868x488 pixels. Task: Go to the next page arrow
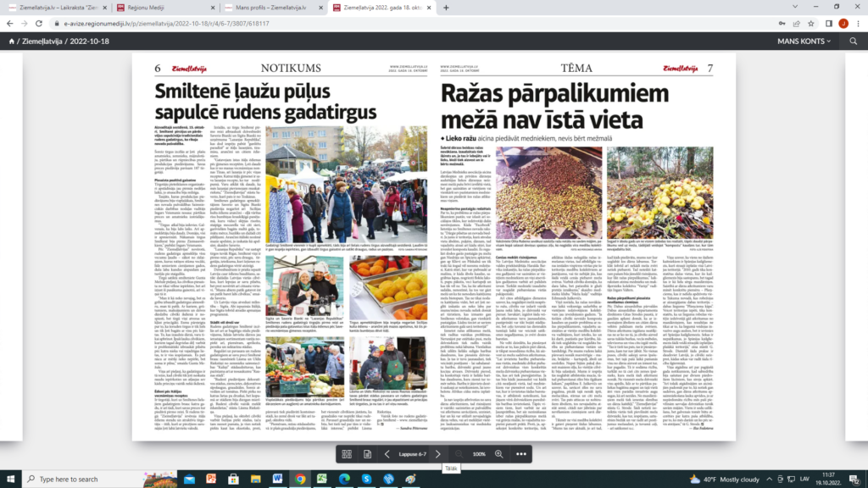click(x=438, y=454)
